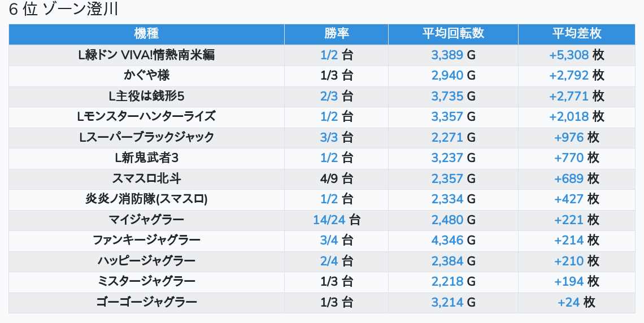Select the スマスロ北斗 machine name

[146, 178]
